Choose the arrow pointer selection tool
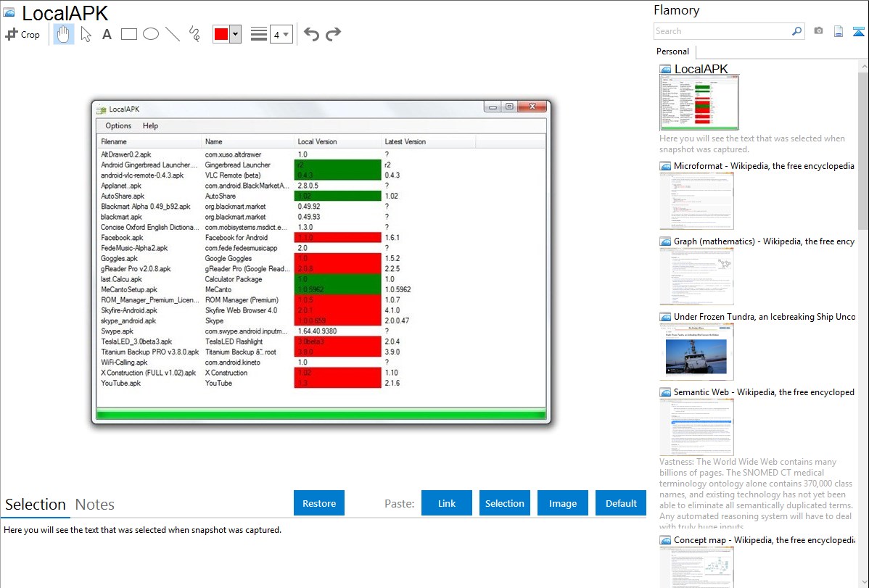The width and height of the screenshot is (869, 588). pyautogui.click(x=86, y=34)
